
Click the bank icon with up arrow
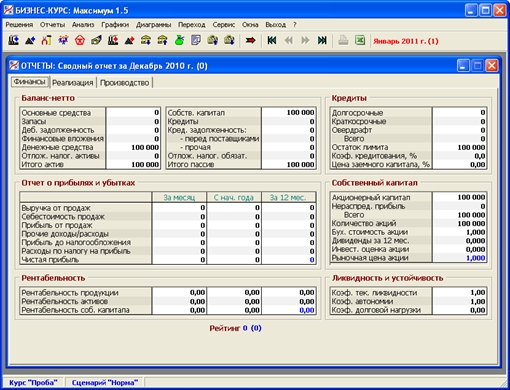[x=162, y=41]
